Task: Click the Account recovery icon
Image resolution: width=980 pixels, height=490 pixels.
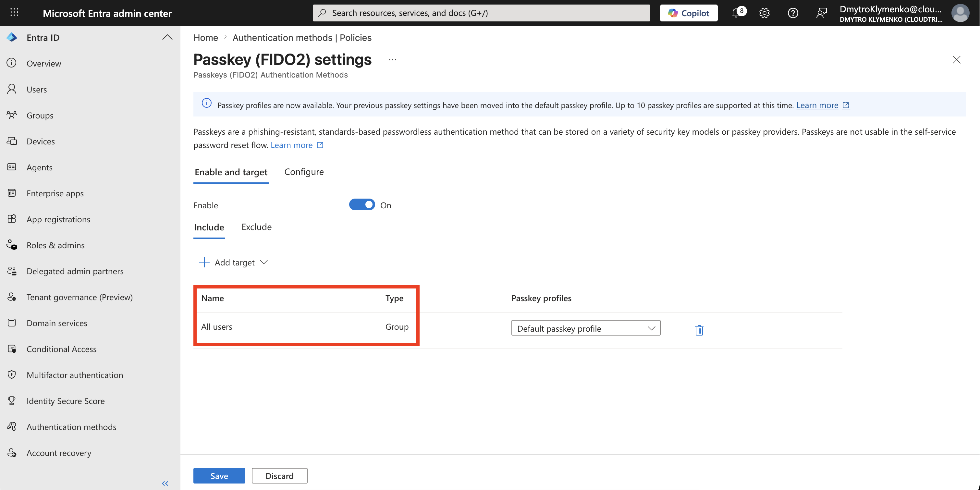Action: 12,453
